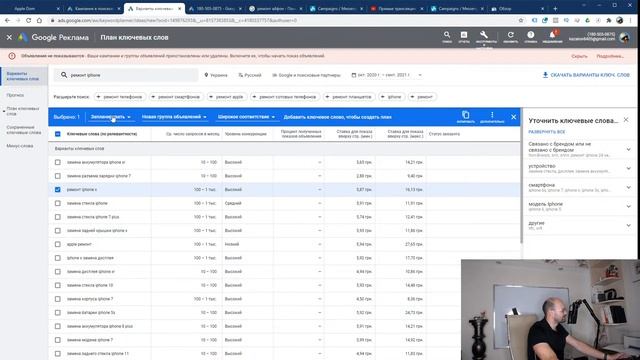Click 'Подробнее' on the warning banner
The width and height of the screenshot is (640, 360).
click(x=610, y=56)
